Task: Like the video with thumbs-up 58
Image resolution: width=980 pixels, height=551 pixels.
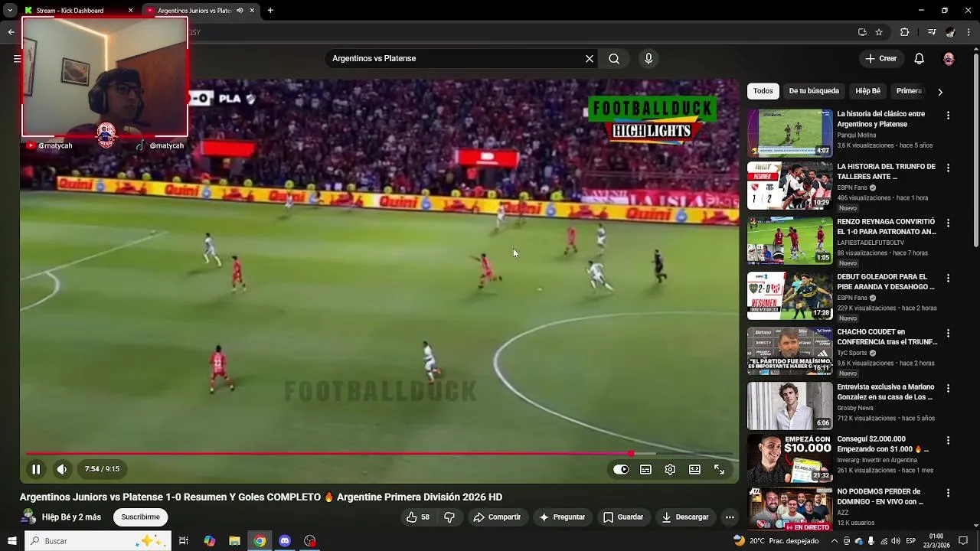Action: click(x=418, y=517)
